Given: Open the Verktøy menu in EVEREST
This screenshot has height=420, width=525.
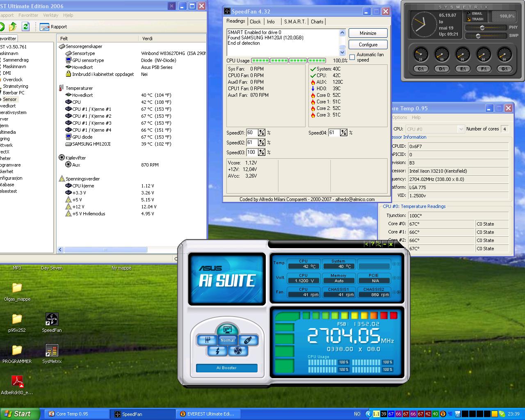Looking at the screenshot, I should coord(51,15).
